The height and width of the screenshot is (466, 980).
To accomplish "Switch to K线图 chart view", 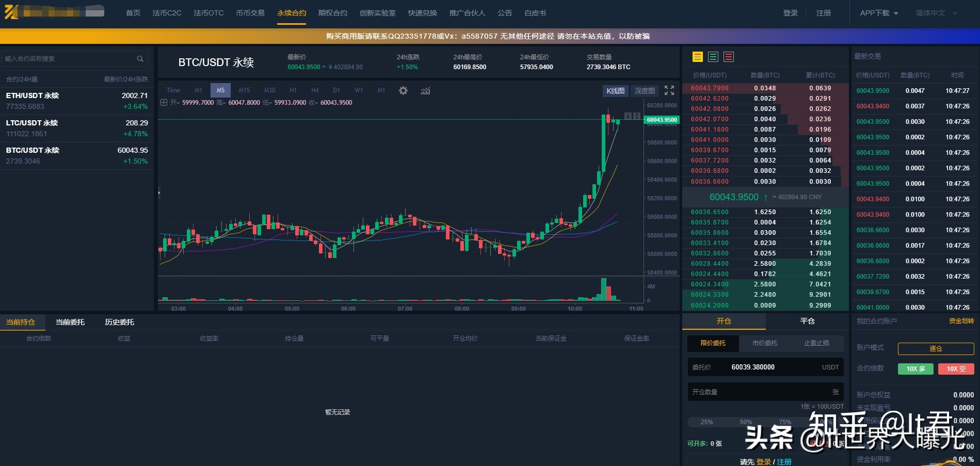I will (615, 91).
